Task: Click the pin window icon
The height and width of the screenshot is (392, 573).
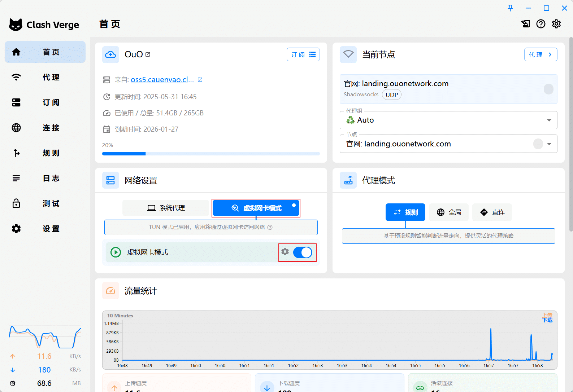Action: pos(510,8)
